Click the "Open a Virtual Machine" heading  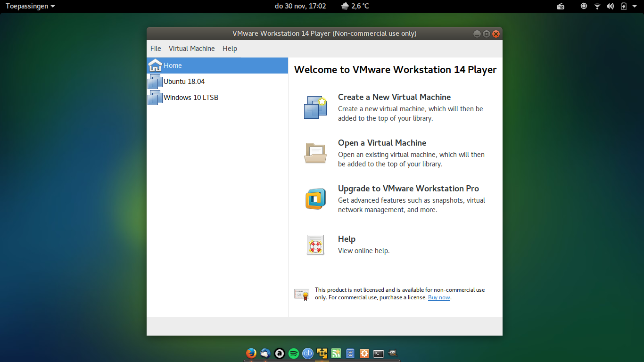click(x=382, y=143)
